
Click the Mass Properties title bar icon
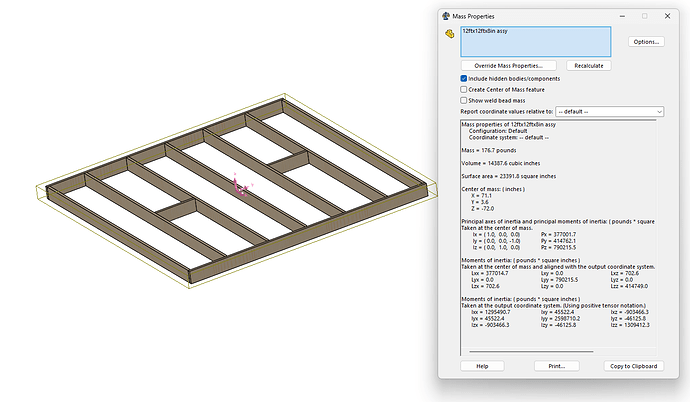point(446,16)
